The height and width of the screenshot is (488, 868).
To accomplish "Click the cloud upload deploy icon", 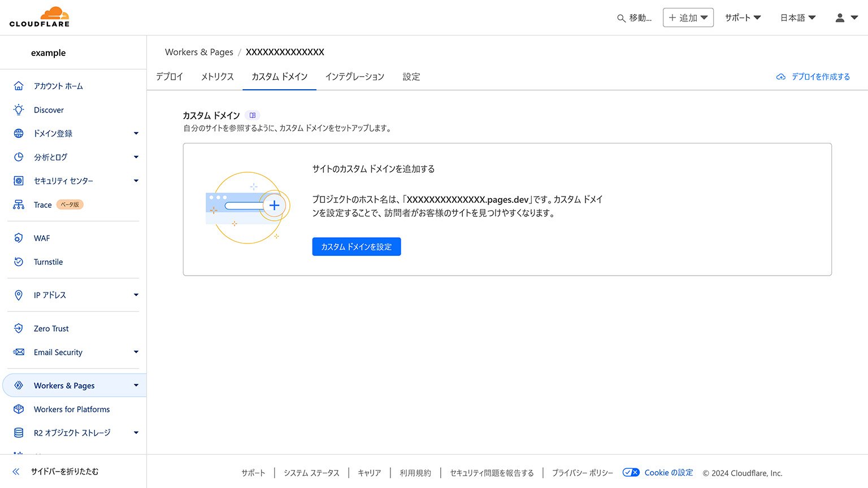I will [780, 77].
